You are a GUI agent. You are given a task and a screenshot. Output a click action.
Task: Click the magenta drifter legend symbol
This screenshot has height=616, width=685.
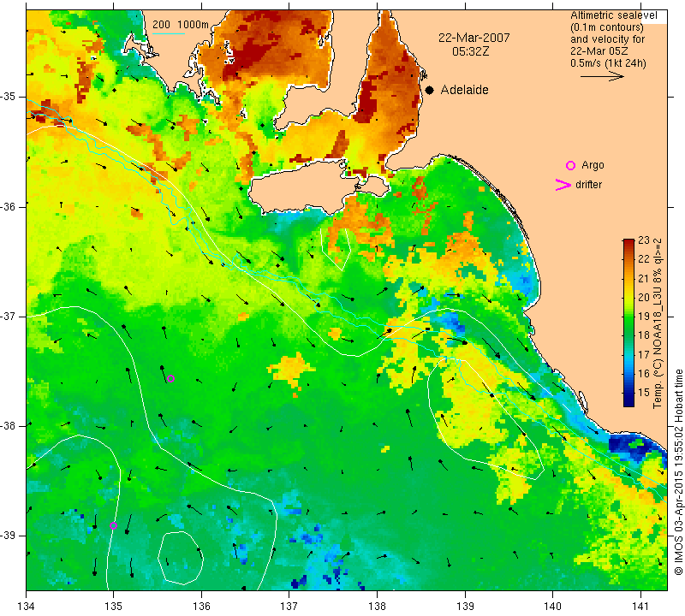point(563,185)
